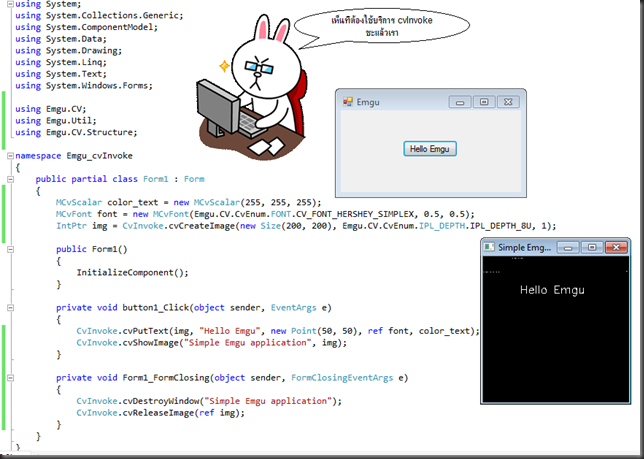Collapse the using directives block

pos(10,4)
